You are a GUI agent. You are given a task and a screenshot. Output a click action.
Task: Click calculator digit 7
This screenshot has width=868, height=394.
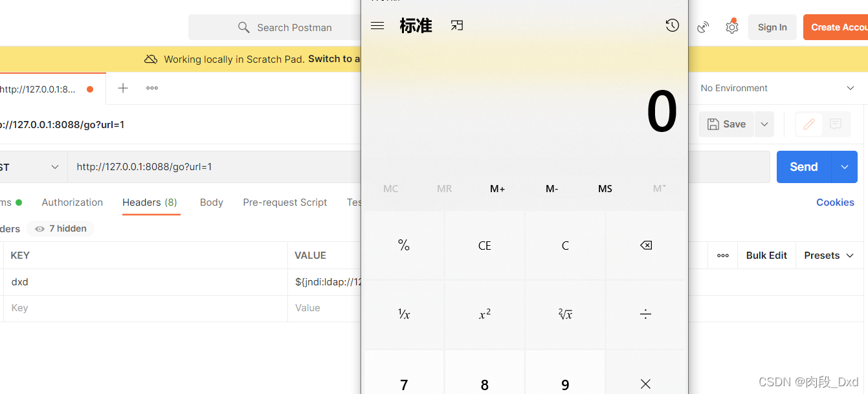(x=404, y=384)
